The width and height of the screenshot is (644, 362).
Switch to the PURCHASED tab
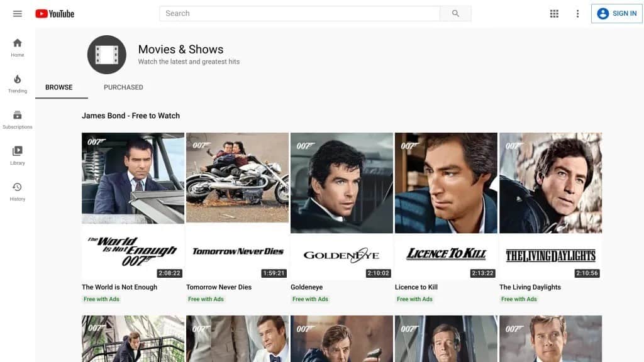[x=123, y=87]
